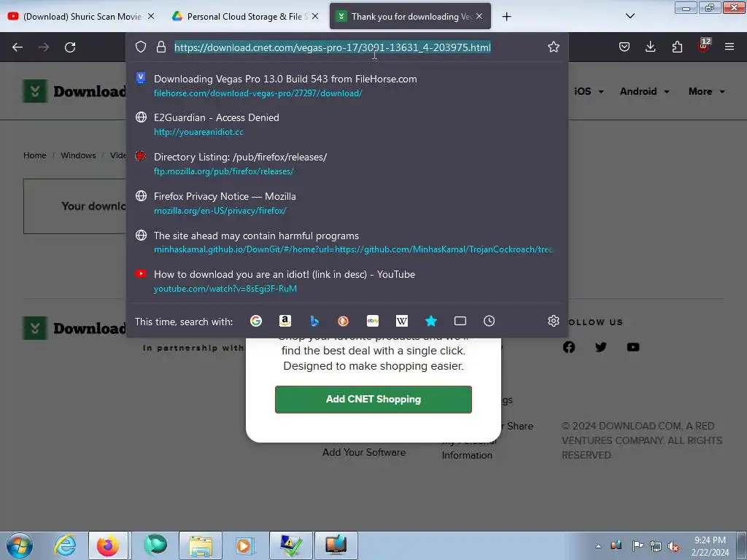Reload the current page
The width and height of the screenshot is (747, 560).
70,47
